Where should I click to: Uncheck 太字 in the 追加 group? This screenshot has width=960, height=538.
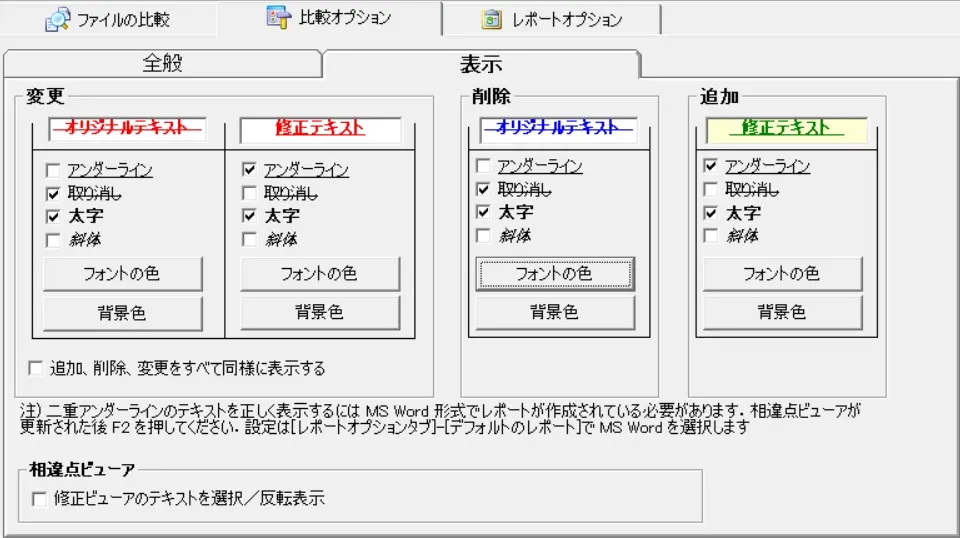click(x=710, y=213)
